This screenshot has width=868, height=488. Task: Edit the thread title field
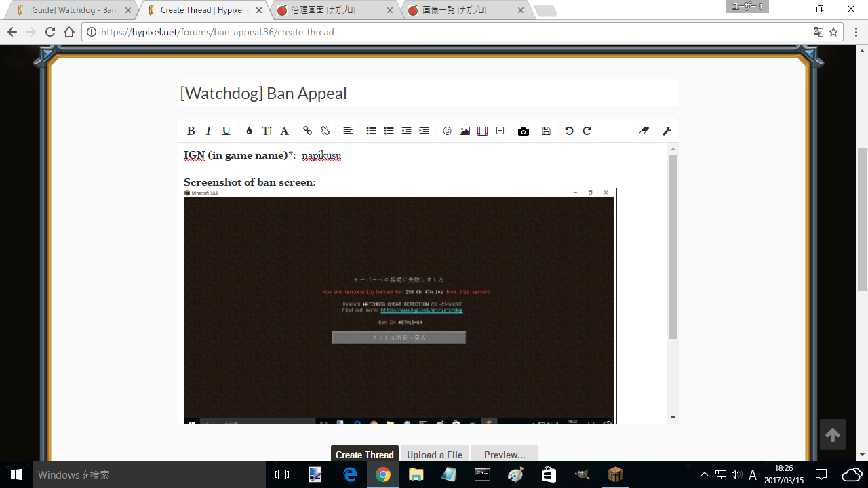coord(428,93)
